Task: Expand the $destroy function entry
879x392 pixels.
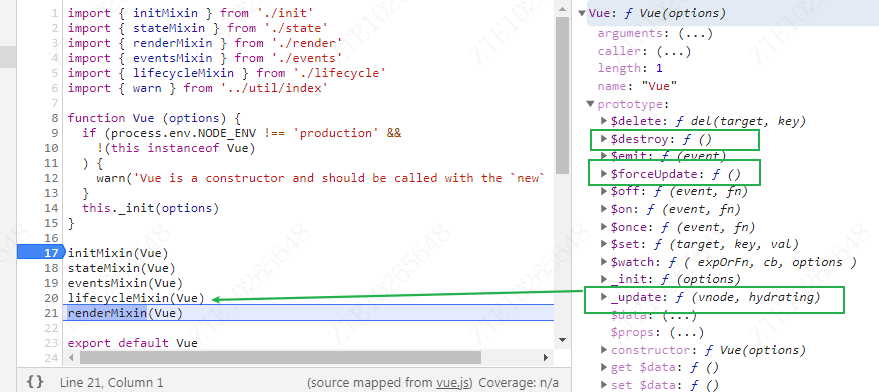Action: coord(604,139)
